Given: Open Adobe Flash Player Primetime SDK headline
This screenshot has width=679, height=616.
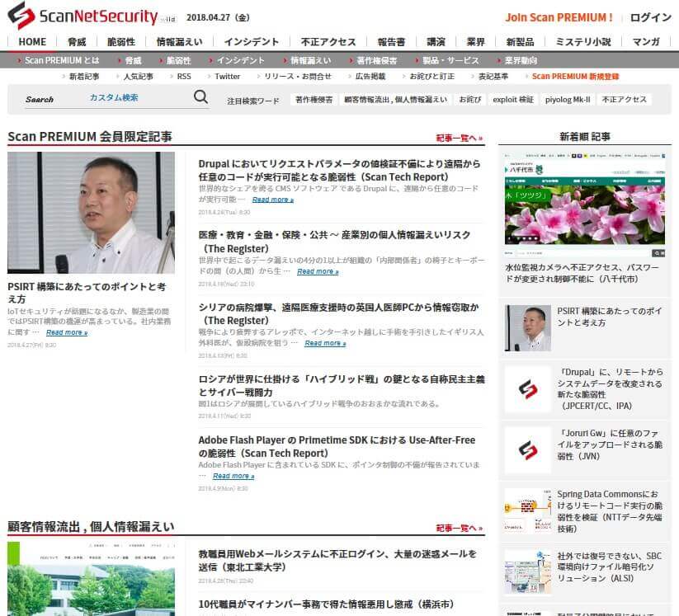Looking at the screenshot, I should (x=337, y=446).
